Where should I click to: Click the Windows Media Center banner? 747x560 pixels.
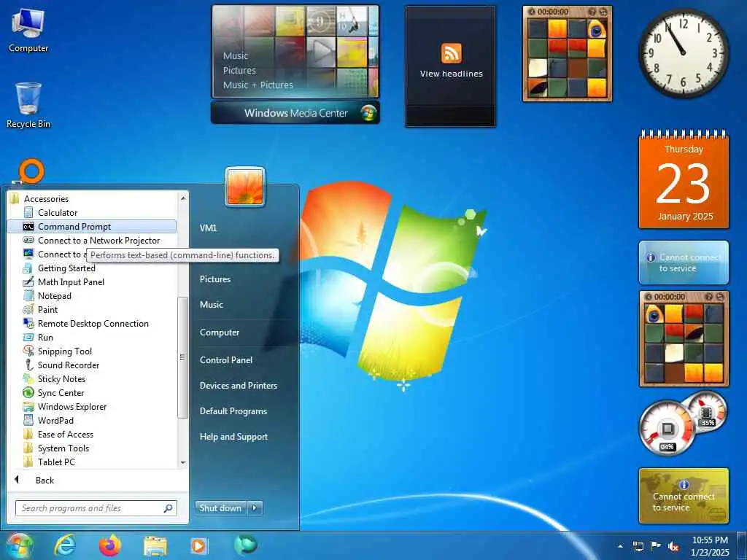click(x=295, y=113)
